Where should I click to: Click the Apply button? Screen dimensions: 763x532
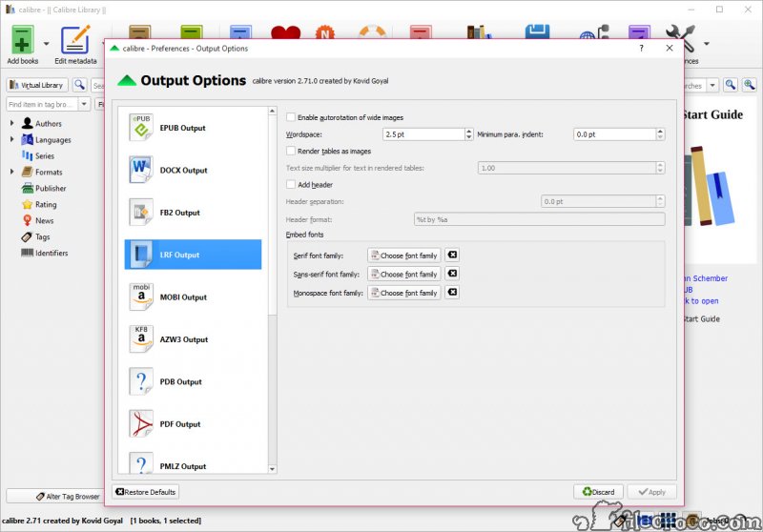click(x=652, y=492)
